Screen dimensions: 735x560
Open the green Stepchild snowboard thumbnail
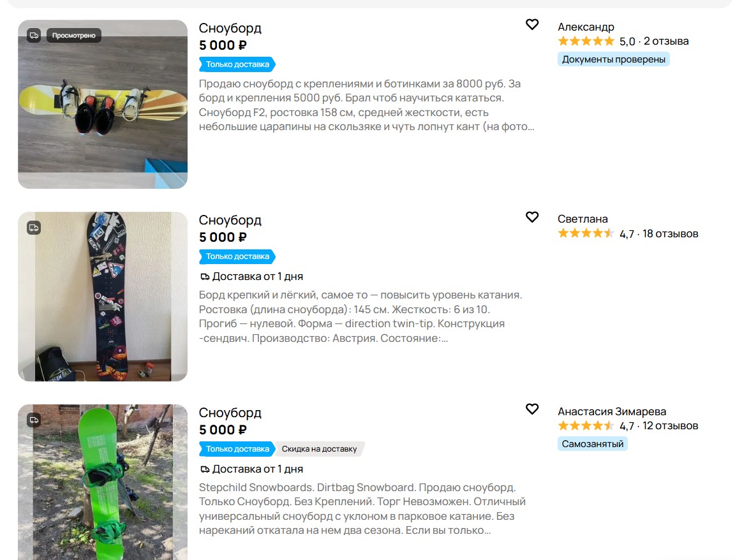103,482
